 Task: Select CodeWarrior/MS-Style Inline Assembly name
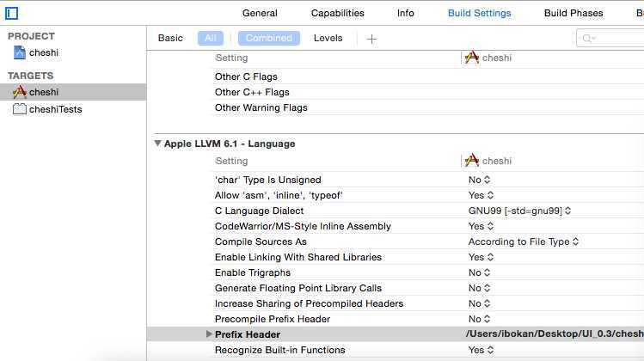click(x=304, y=226)
